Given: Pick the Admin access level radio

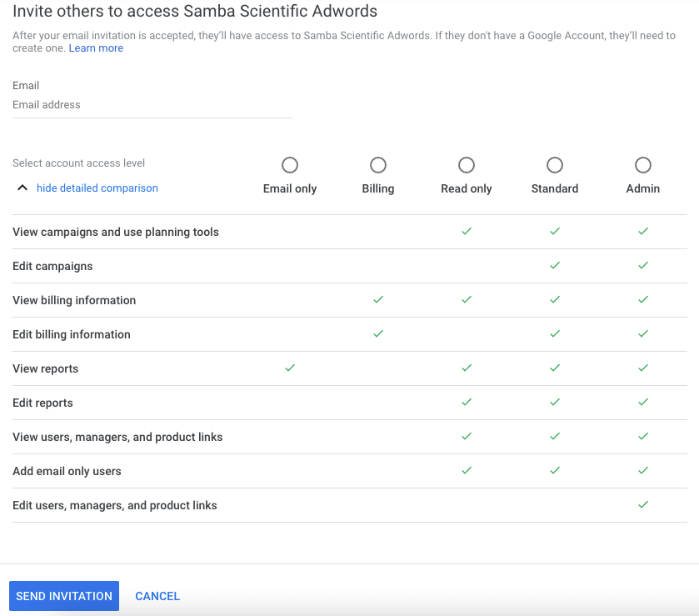Looking at the screenshot, I should [643, 165].
